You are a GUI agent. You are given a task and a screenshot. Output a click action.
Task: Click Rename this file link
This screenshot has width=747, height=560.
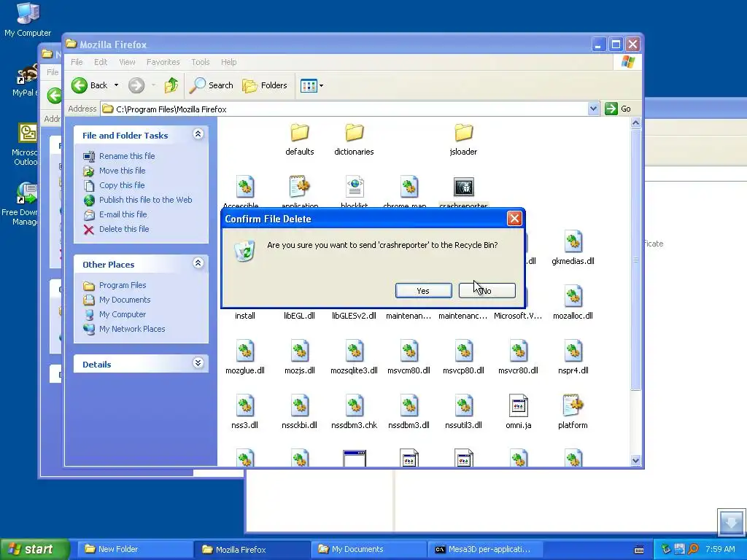127,156
